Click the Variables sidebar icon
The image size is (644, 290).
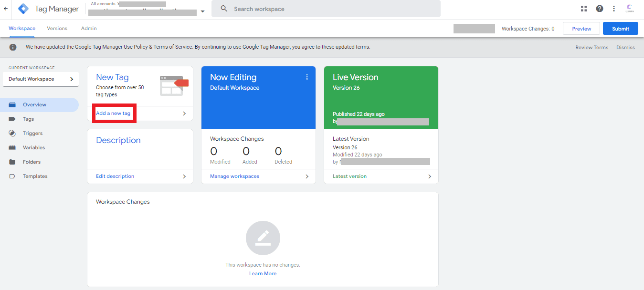(12, 147)
